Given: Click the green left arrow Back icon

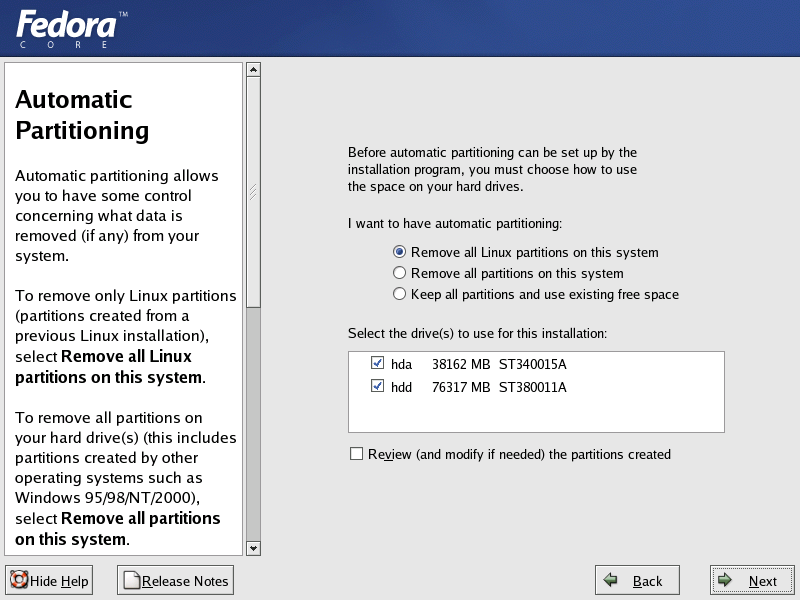Looking at the screenshot, I should (x=610, y=580).
